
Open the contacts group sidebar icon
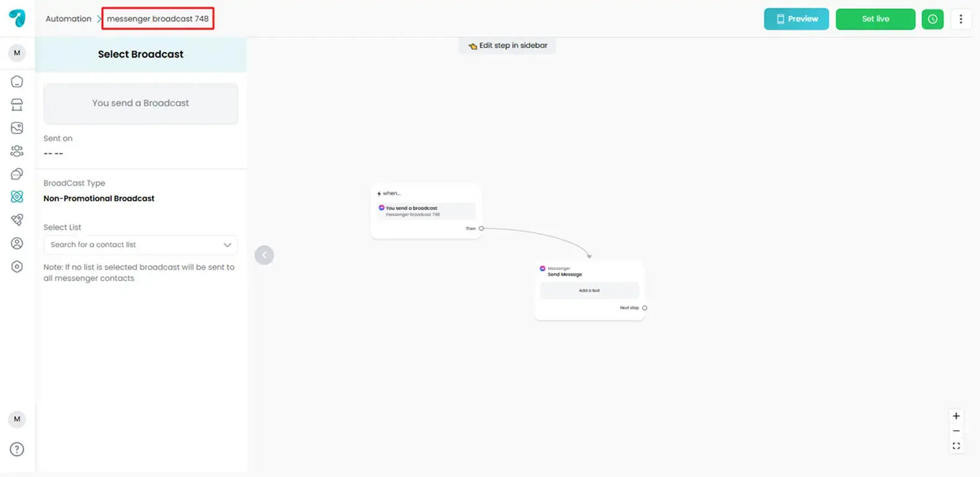(17, 151)
